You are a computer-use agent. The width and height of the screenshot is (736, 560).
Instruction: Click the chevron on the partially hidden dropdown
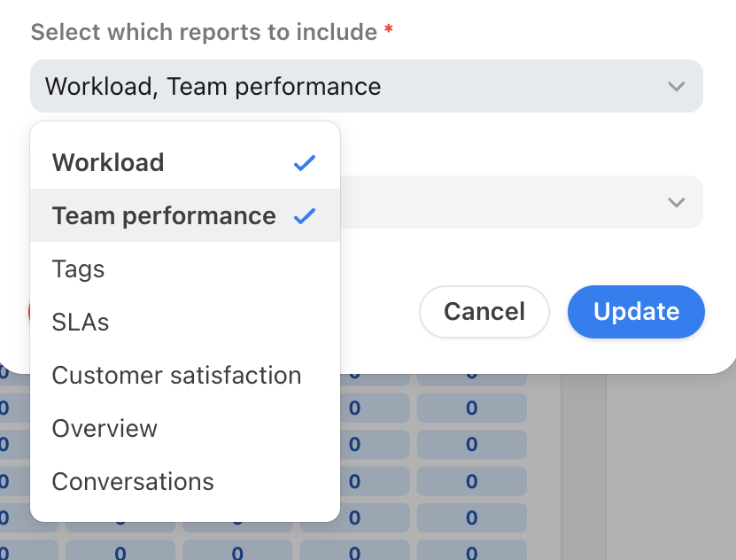676,202
